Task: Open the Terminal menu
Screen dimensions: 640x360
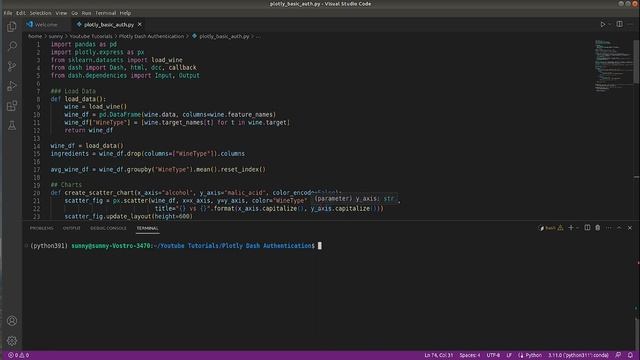Action: (106, 13)
